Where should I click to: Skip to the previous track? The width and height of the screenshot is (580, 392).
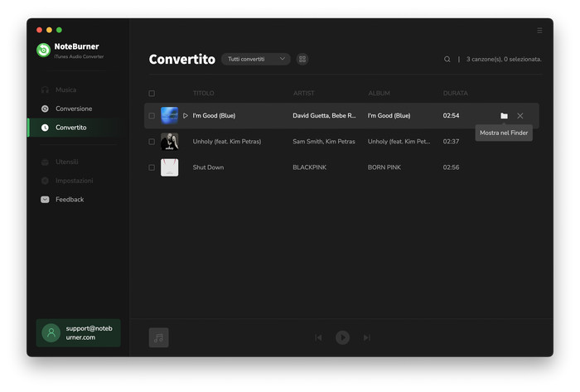(318, 337)
